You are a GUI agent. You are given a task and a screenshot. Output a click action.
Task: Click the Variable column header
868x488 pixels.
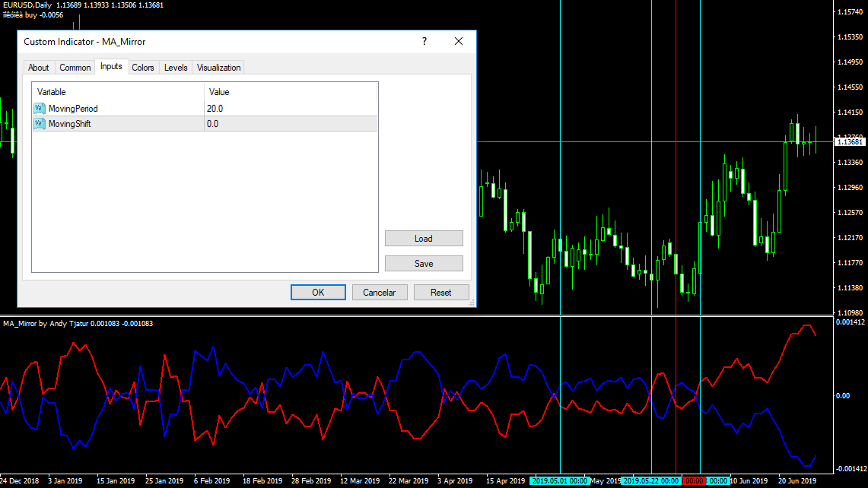pyautogui.click(x=118, y=92)
